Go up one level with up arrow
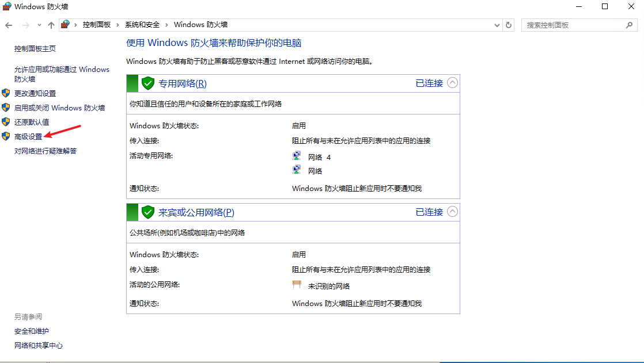 click(x=51, y=25)
